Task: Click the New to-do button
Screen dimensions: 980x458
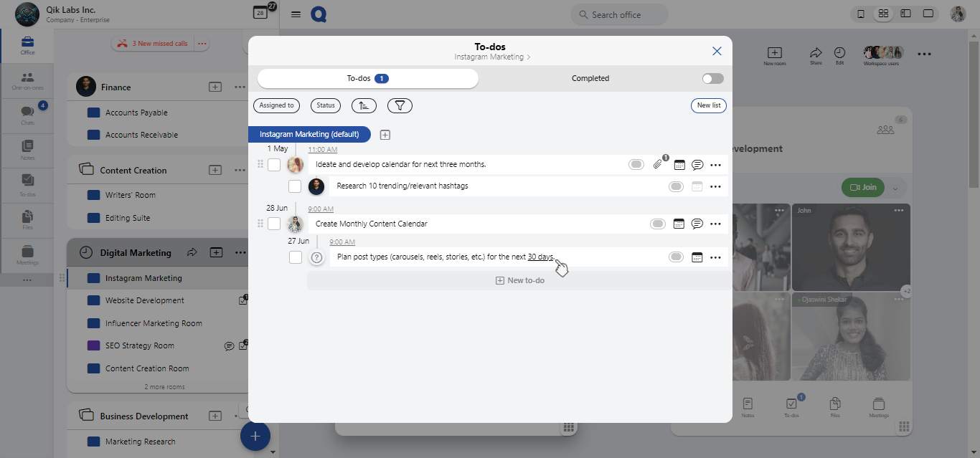Action: point(519,280)
